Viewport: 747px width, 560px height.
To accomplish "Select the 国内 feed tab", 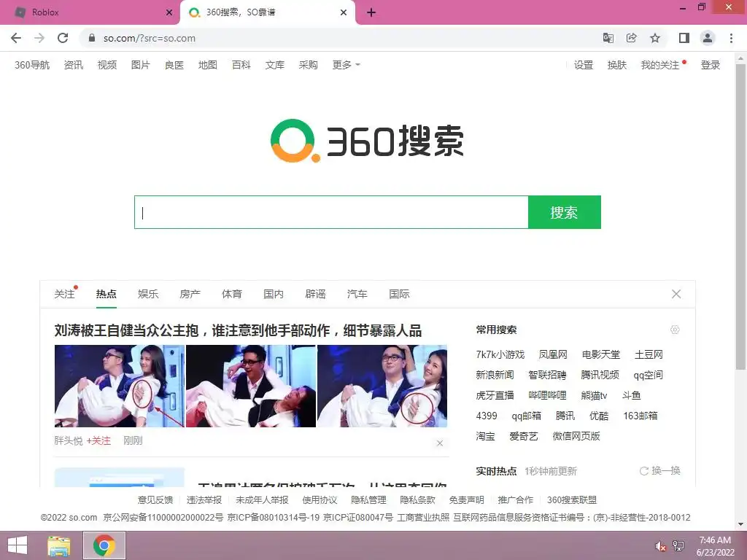I will [274, 294].
